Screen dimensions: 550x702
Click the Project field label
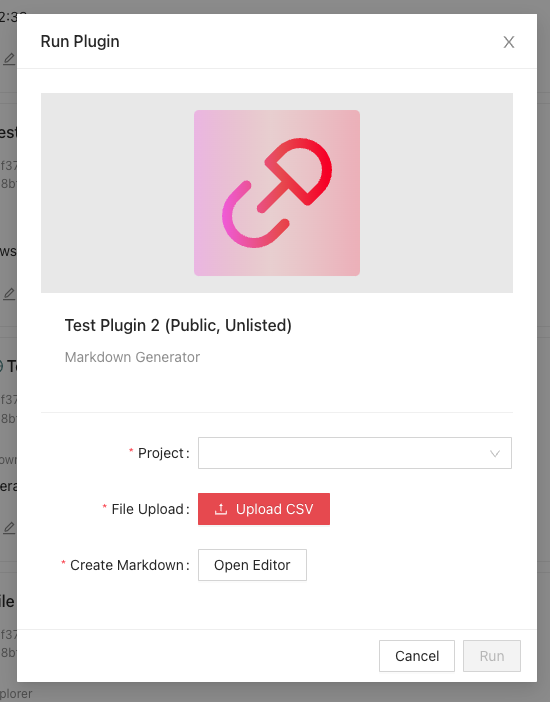click(161, 453)
